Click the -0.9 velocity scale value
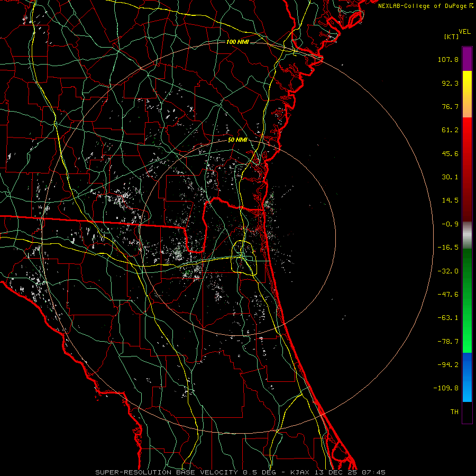Image resolution: width=476 pixels, height=476 pixels. pyautogui.click(x=450, y=224)
